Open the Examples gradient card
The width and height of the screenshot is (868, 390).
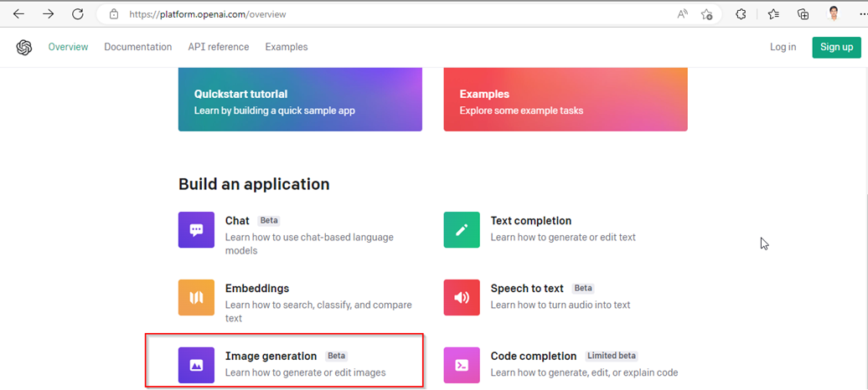coord(566,101)
